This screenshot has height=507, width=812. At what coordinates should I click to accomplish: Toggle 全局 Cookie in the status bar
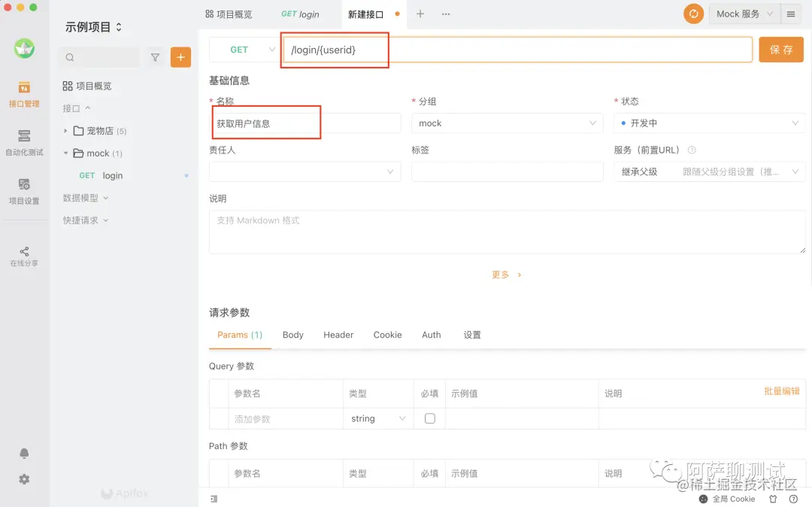coord(728,498)
